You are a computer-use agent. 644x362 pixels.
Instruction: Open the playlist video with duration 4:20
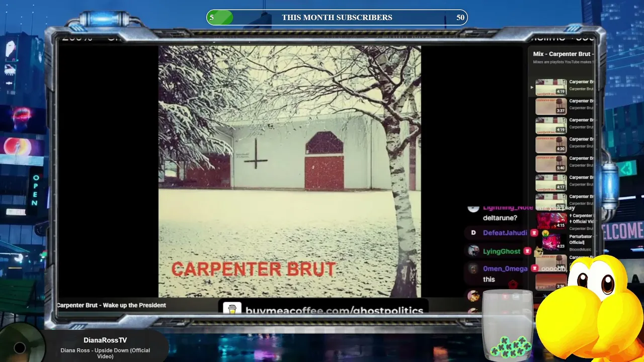coord(551,144)
